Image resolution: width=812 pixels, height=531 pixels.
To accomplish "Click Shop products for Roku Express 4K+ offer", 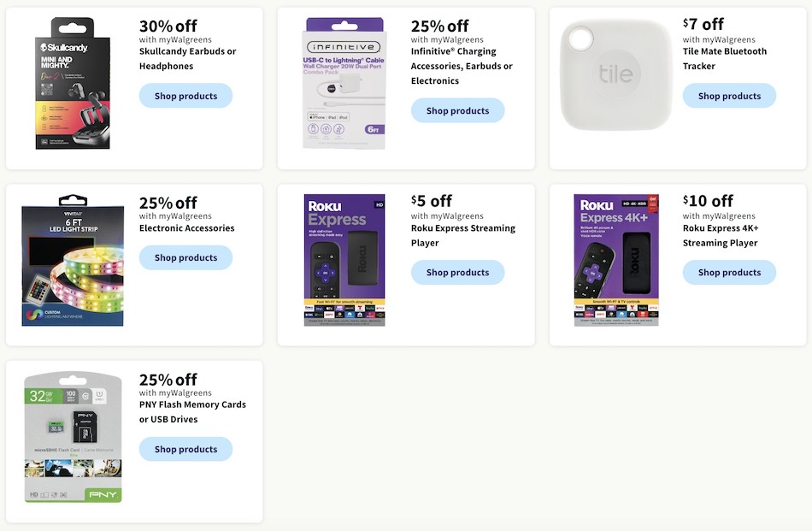I will coord(729,272).
